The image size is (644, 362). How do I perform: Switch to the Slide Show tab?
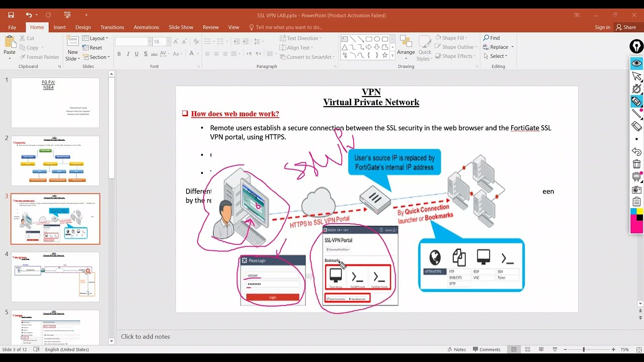tap(181, 27)
